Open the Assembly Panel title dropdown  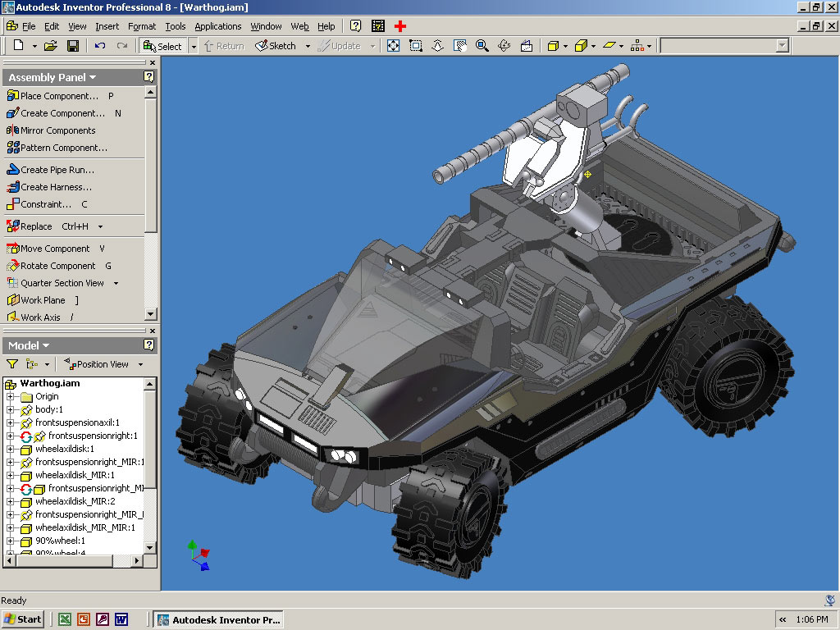pos(93,78)
